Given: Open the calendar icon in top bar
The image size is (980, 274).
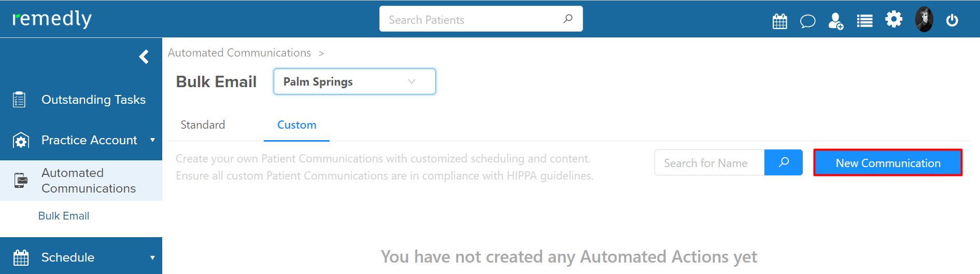Looking at the screenshot, I should [779, 21].
